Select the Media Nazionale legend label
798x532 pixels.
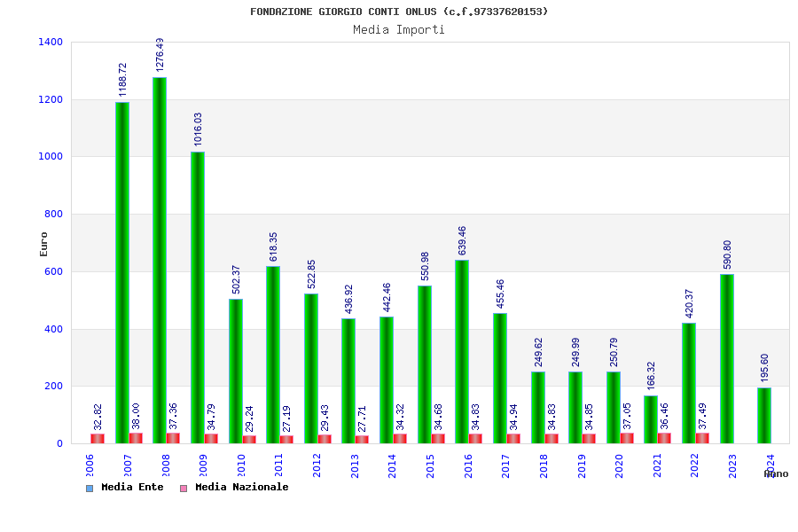click(242, 487)
